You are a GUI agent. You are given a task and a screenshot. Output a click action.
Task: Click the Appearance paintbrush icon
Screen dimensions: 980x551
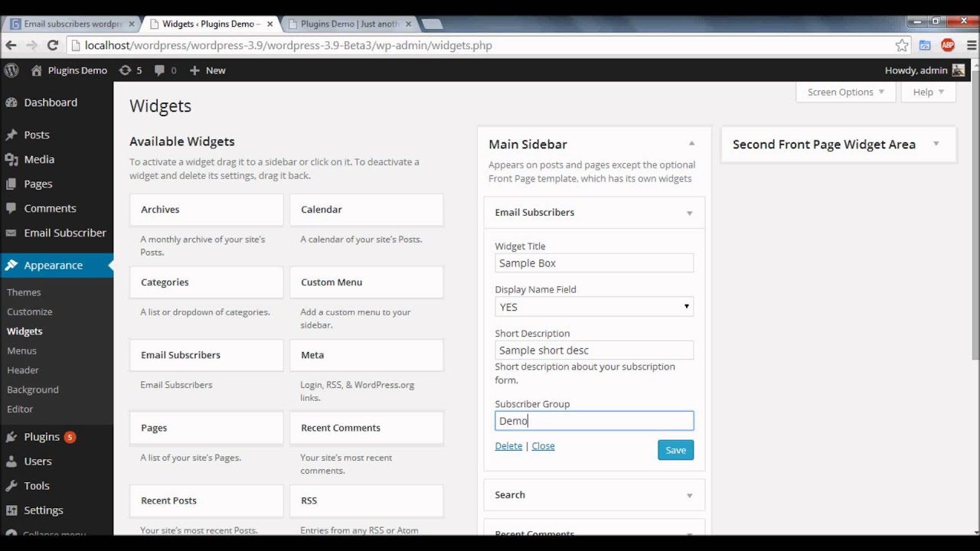tap(11, 265)
